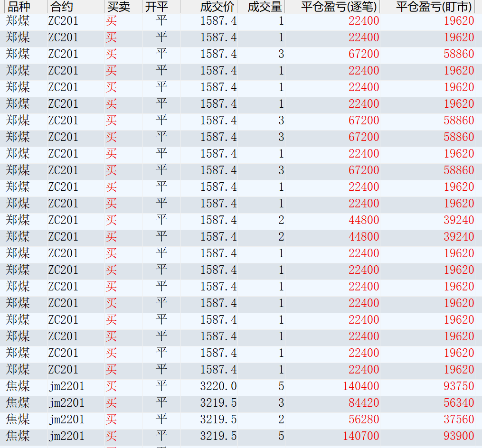Select the mark-to-market value 93750
The width and height of the screenshot is (482, 448).
coord(459,386)
